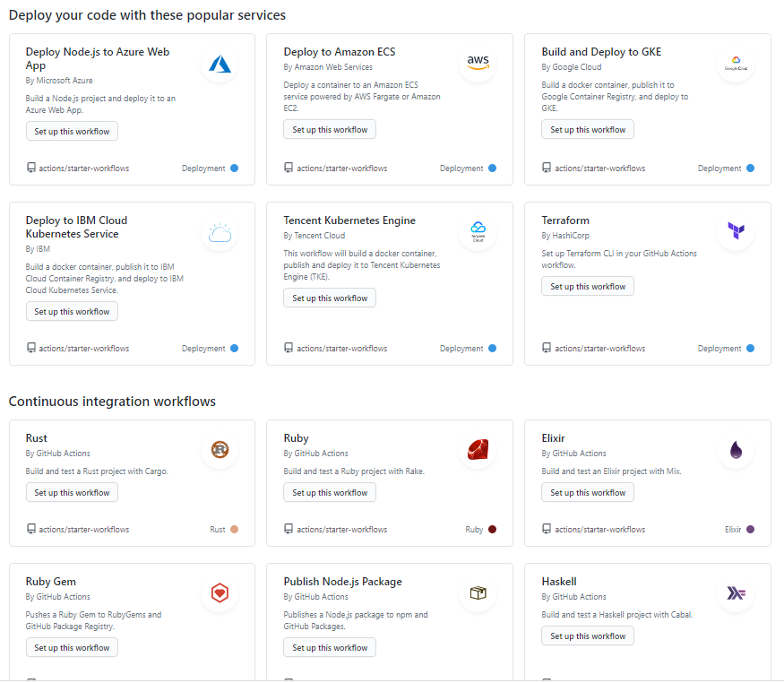The width and height of the screenshot is (784, 683).
Task: Open actions/starter-workflows link in IBM Cloud card
Action: tap(84, 349)
